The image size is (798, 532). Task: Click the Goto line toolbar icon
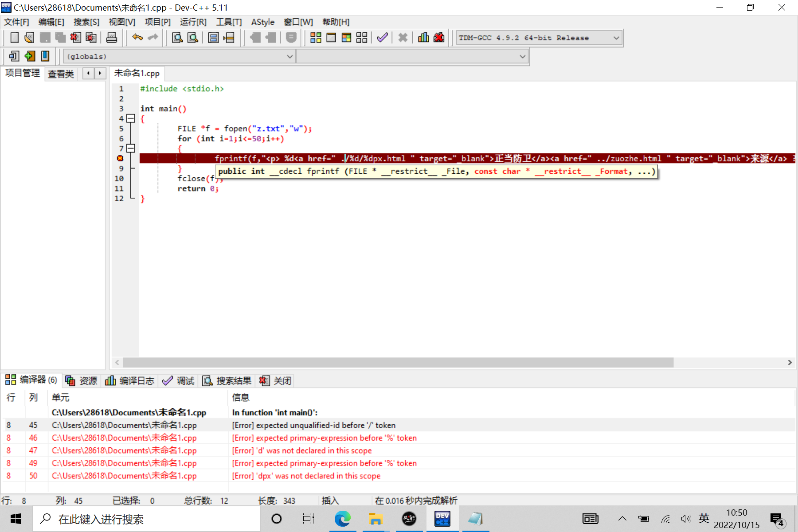coord(229,38)
